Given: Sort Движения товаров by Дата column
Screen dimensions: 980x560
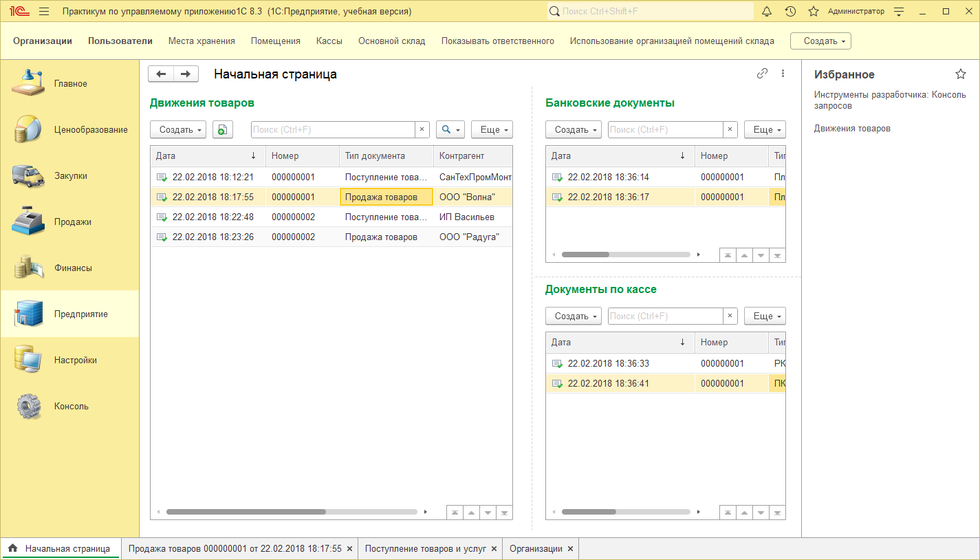Looking at the screenshot, I should tap(208, 155).
